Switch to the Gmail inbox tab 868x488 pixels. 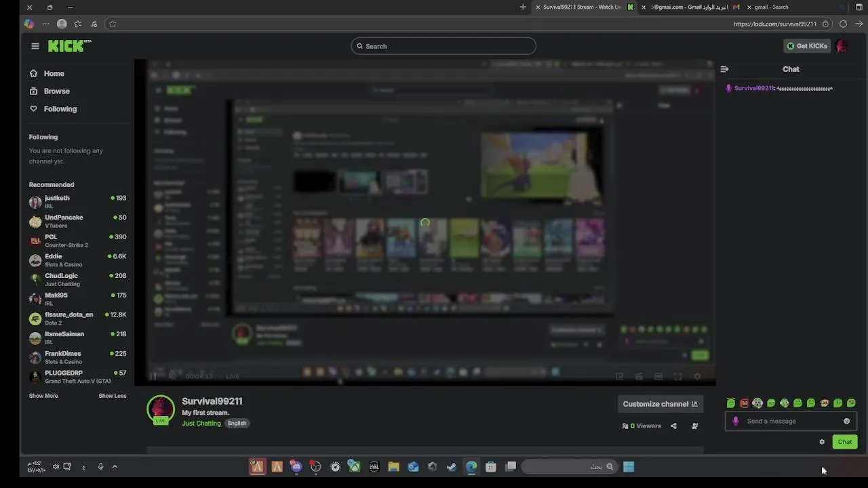tap(690, 7)
